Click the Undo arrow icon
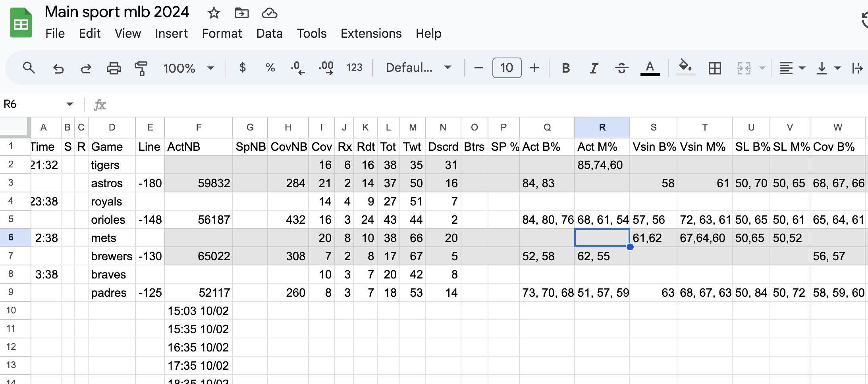 [58, 68]
